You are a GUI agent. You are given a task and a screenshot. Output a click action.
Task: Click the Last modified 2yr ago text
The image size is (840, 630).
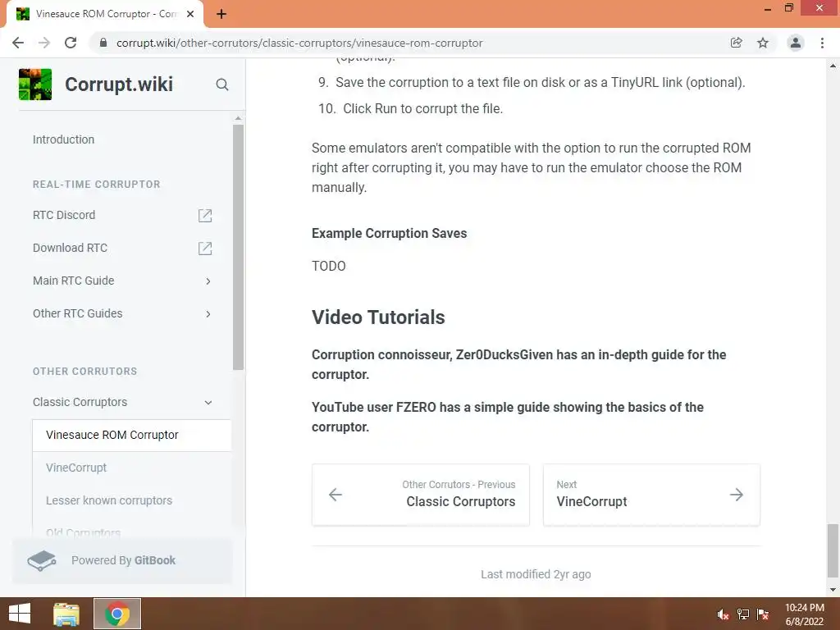536,574
